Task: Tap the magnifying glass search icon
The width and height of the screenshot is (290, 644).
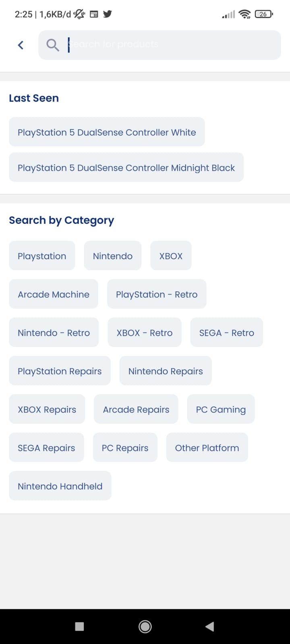Action: tap(52, 45)
